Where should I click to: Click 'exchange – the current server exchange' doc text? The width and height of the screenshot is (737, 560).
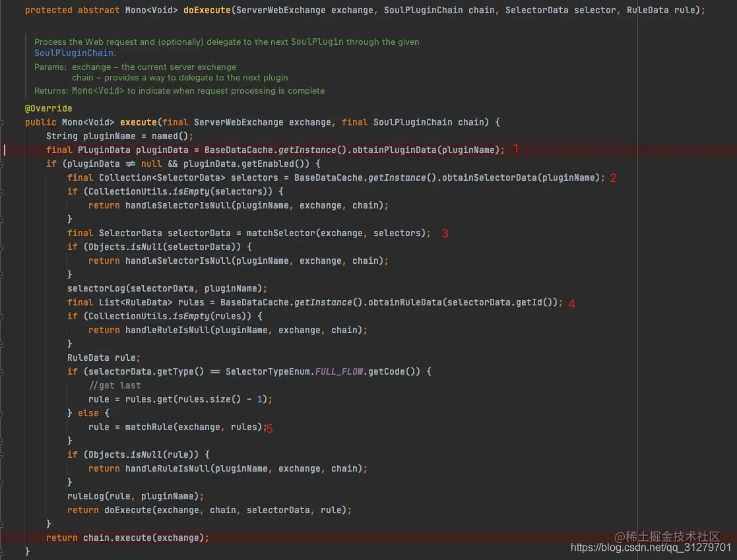click(154, 67)
